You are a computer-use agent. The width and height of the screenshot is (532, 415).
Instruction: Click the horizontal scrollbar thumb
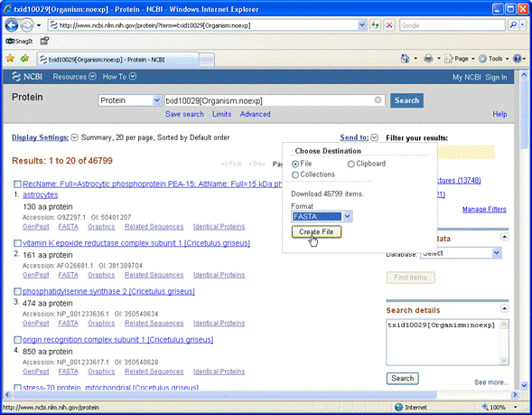225,395
